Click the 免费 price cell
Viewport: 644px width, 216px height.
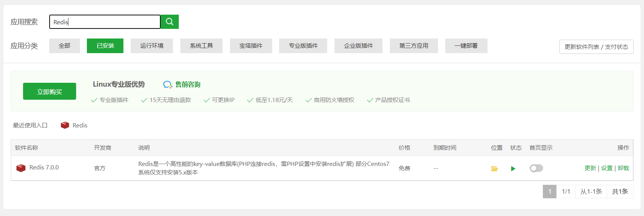404,168
